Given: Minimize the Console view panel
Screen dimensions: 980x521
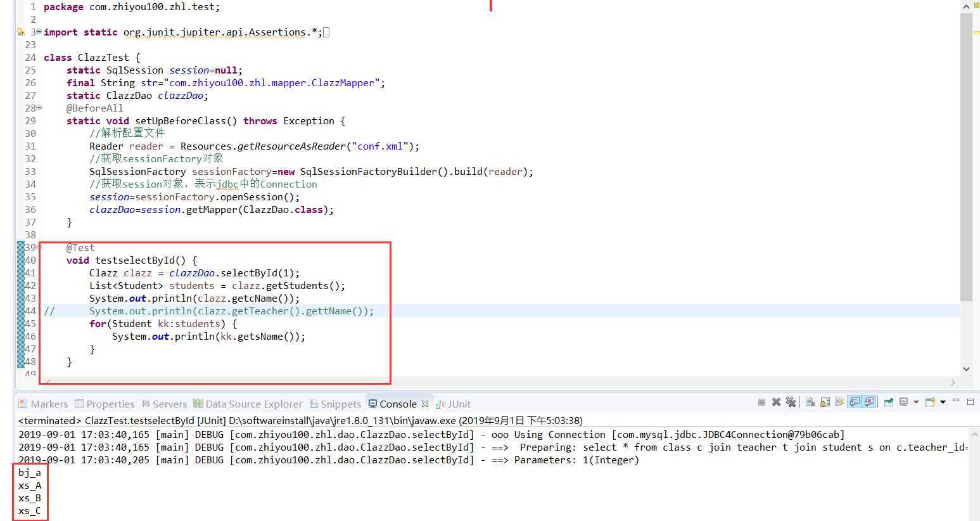Looking at the screenshot, I should point(956,401).
